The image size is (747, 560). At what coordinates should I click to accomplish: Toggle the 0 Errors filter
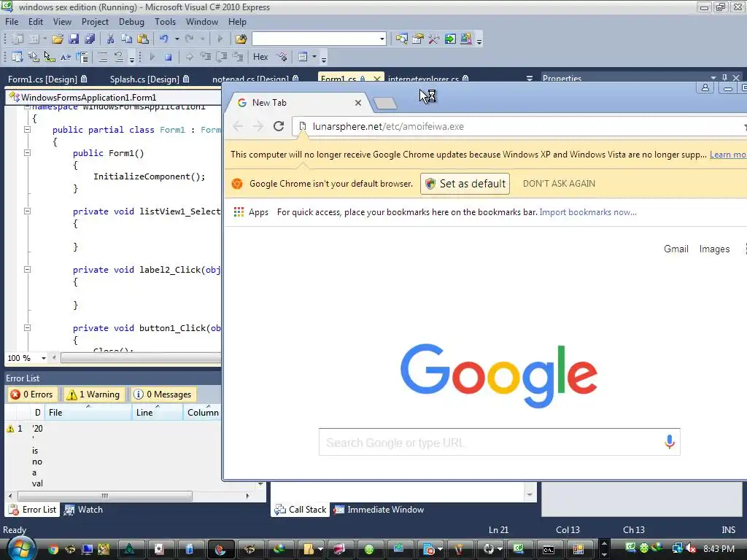[x=32, y=394]
